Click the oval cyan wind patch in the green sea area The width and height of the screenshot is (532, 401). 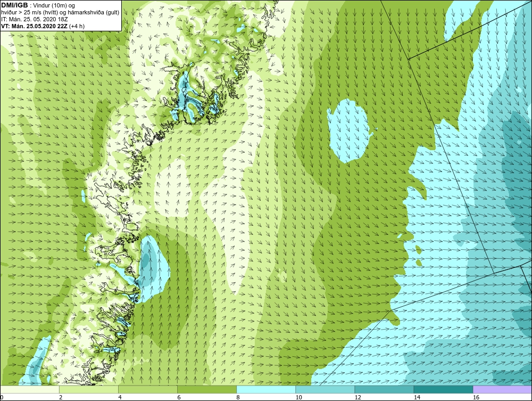(348, 130)
